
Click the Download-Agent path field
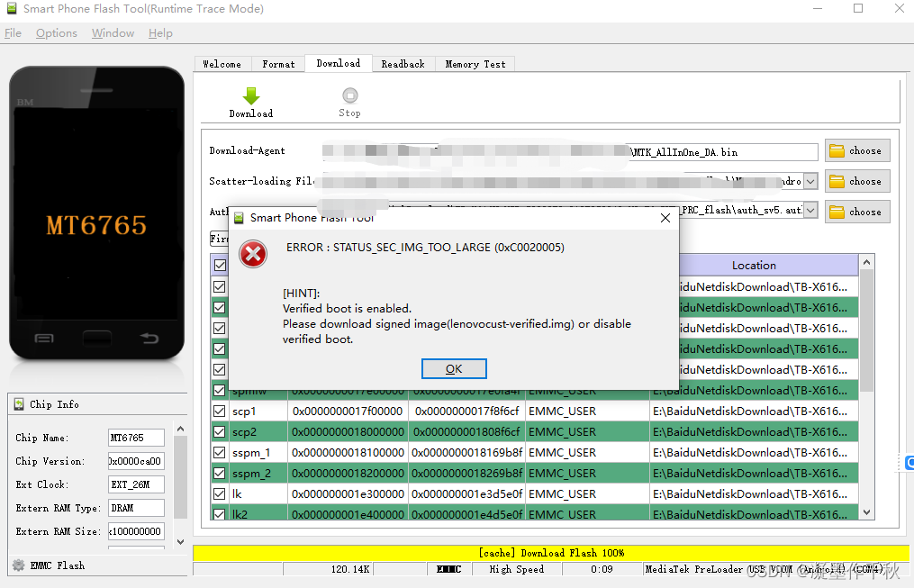pos(570,152)
